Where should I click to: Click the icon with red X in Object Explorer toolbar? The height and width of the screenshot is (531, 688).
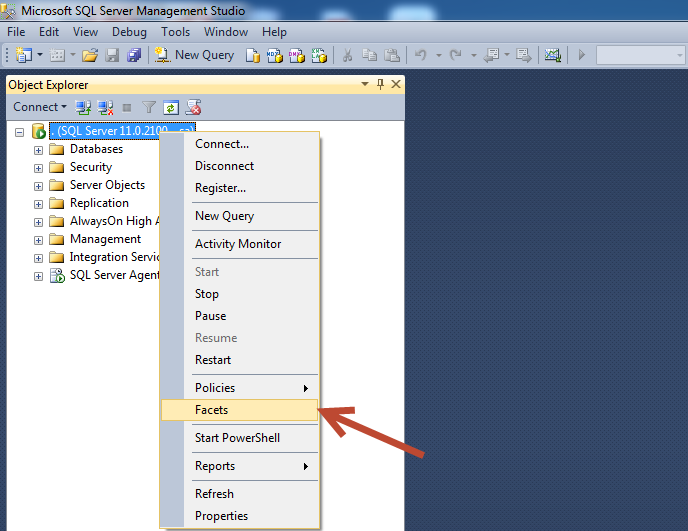coord(194,107)
